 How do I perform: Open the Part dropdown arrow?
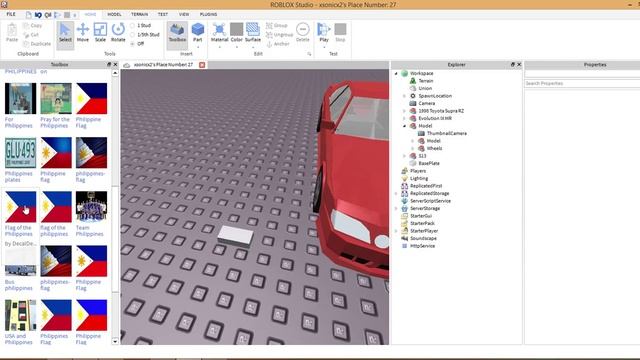(x=198, y=47)
